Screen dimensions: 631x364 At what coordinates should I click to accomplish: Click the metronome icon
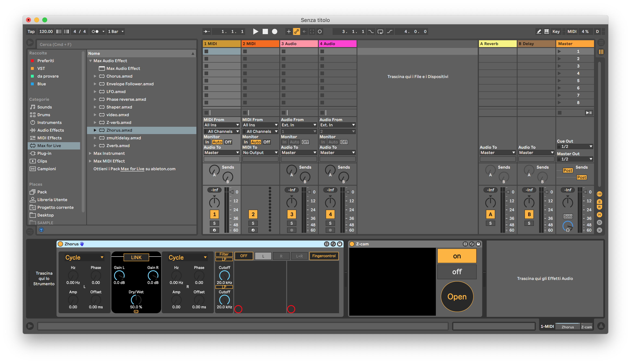click(x=95, y=31)
